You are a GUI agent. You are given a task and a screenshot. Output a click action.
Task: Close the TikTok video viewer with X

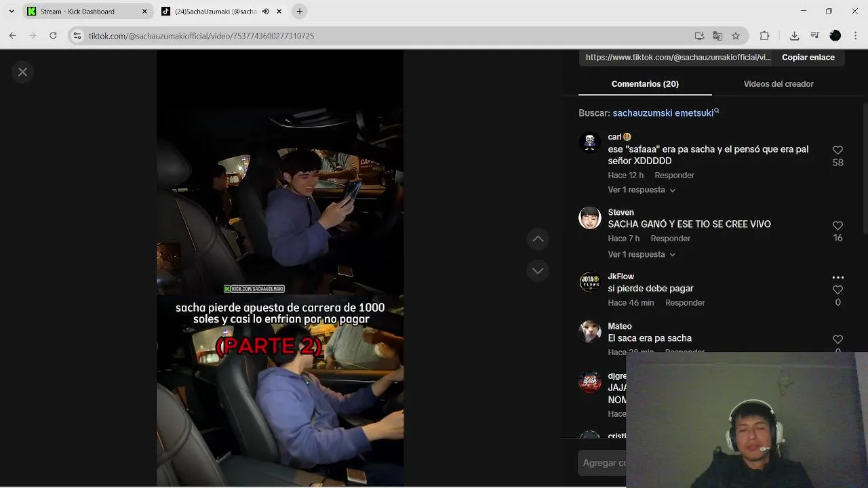pyautogui.click(x=22, y=72)
